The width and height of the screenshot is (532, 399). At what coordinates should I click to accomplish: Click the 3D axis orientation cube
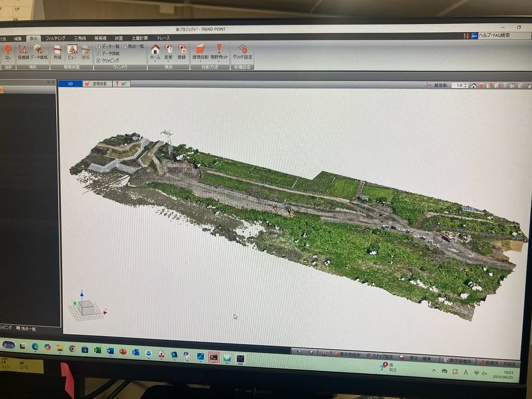tap(86, 307)
